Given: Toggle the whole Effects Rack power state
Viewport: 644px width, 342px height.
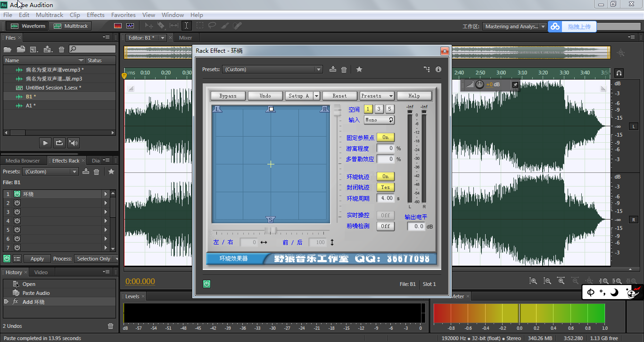Looking at the screenshot, I should point(7,259).
